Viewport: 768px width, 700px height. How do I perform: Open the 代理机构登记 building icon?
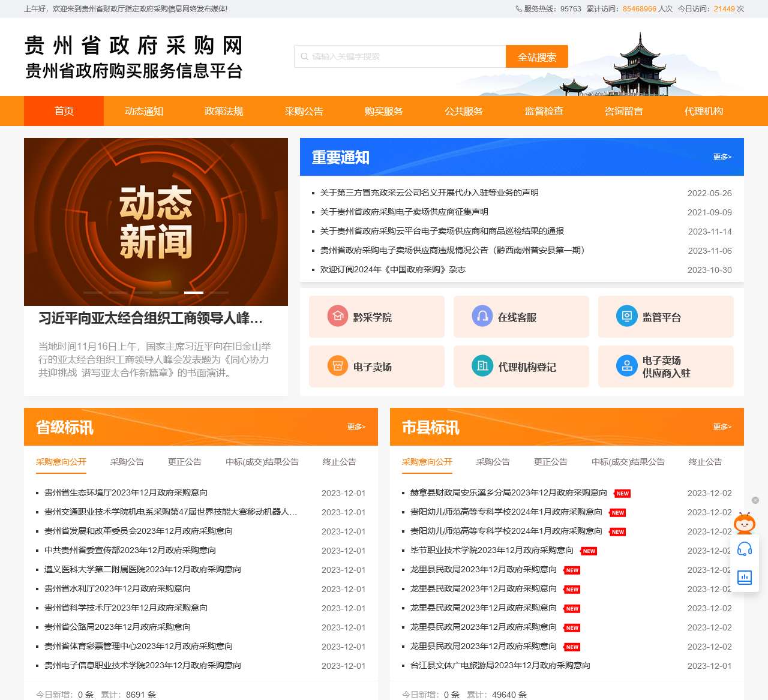coord(482,366)
